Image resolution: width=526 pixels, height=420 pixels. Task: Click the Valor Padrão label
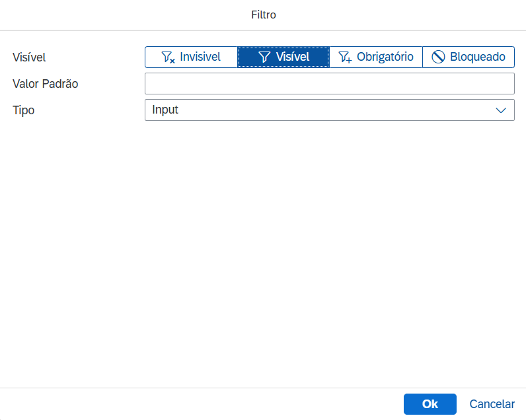46,84
